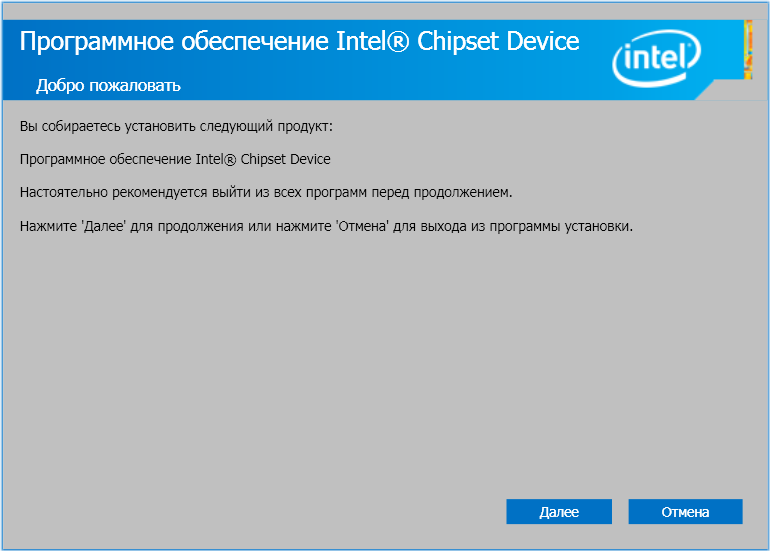Click the Далее button to continue
The width and height of the screenshot is (770, 551).
[558, 512]
